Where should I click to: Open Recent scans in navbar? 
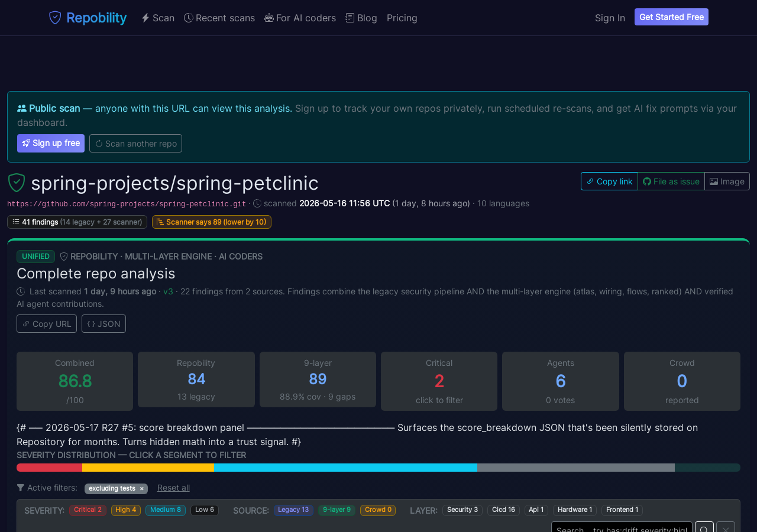pyautogui.click(x=219, y=18)
